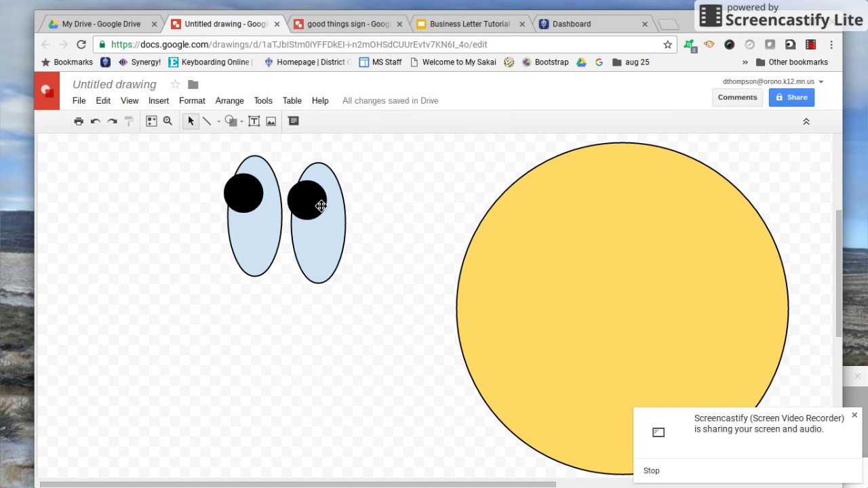
Task: Open the Shape tool options dropdown
Action: (241, 123)
